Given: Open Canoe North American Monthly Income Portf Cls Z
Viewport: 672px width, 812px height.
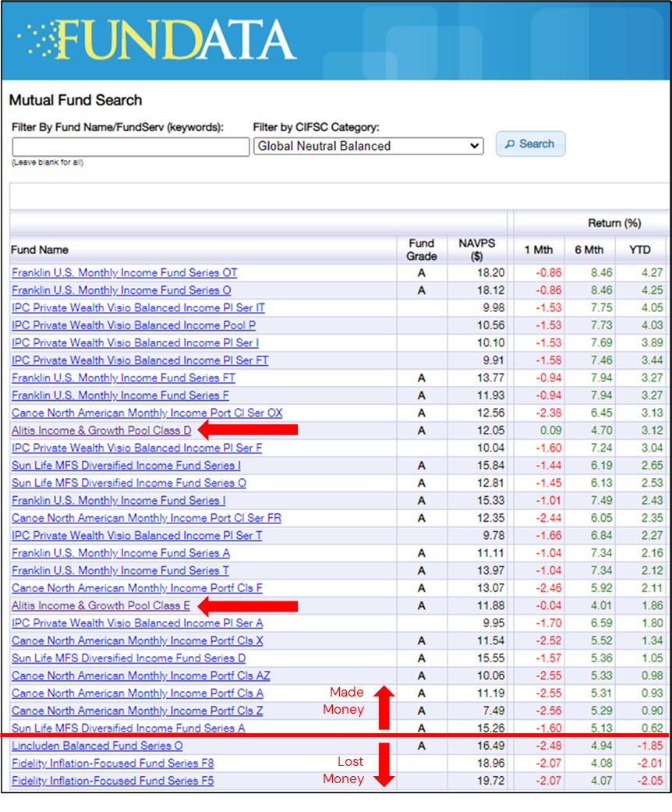Looking at the screenshot, I should (x=137, y=711).
